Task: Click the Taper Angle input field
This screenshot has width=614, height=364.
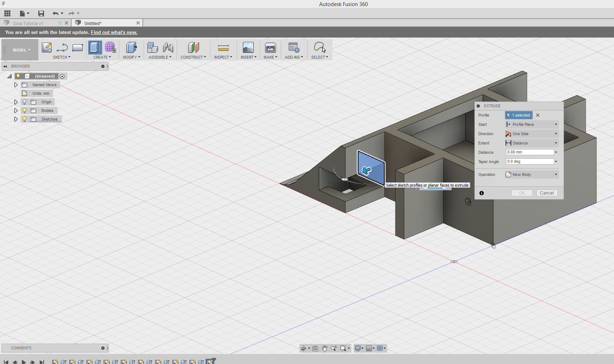Action: click(530, 162)
